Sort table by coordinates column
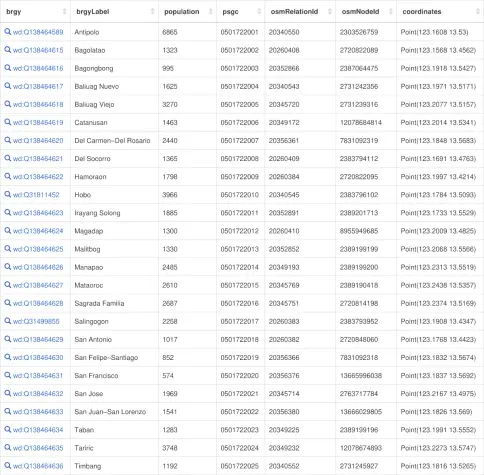Screen dimensions: 484x475 pyautogui.click(x=478, y=12)
